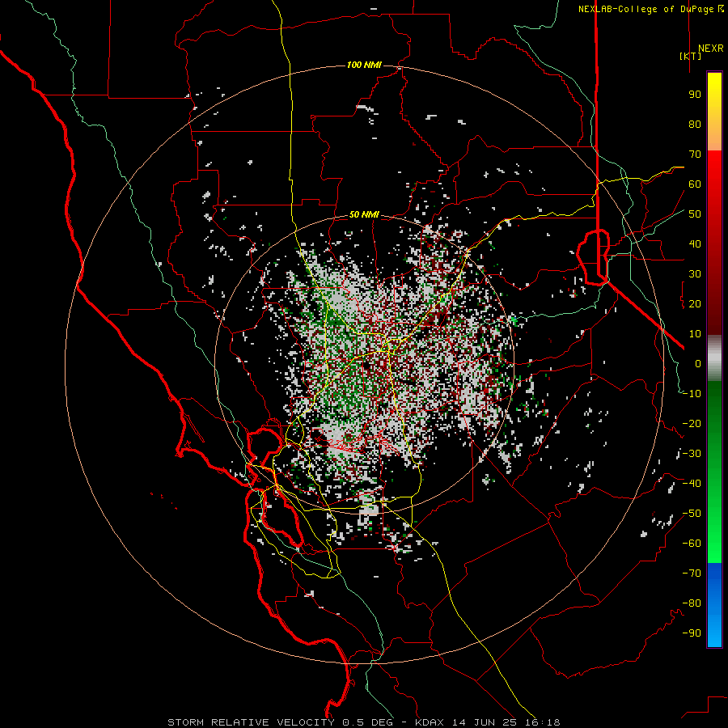Click the 30 value on the scale
Viewport: 728px width, 728px height.
point(695,274)
